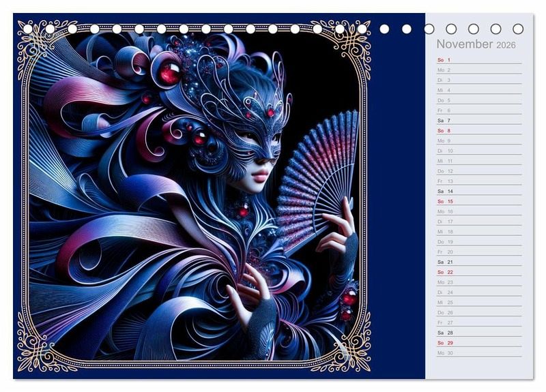
Task: Select the masked woman artwork image
Action: pyautogui.click(x=195, y=196)
